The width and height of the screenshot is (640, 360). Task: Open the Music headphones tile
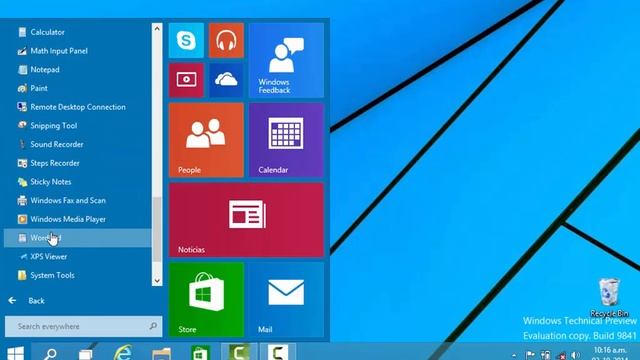click(226, 40)
